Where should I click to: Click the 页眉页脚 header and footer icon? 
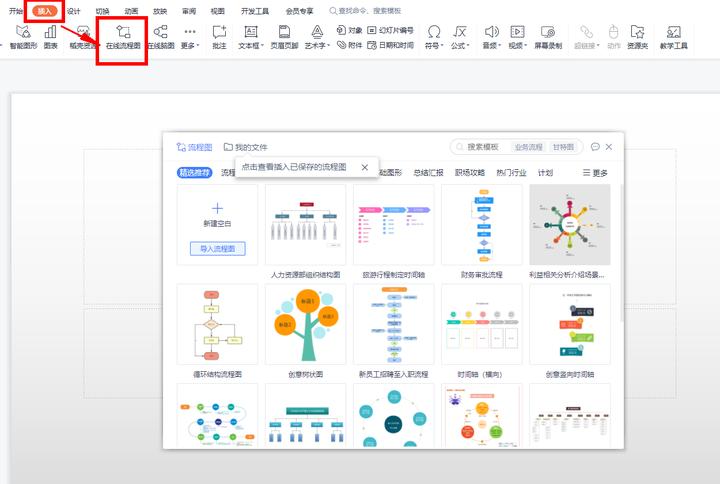pyautogui.click(x=284, y=37)
